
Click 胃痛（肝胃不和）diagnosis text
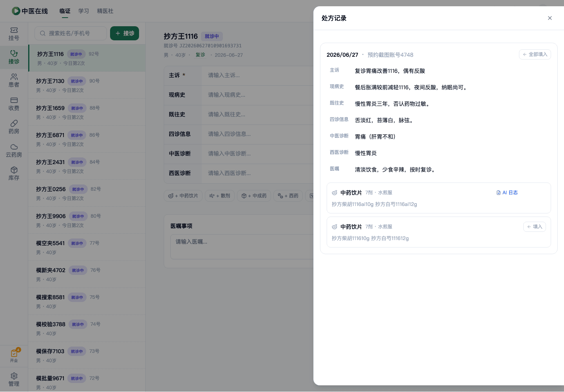coord(375,137)
